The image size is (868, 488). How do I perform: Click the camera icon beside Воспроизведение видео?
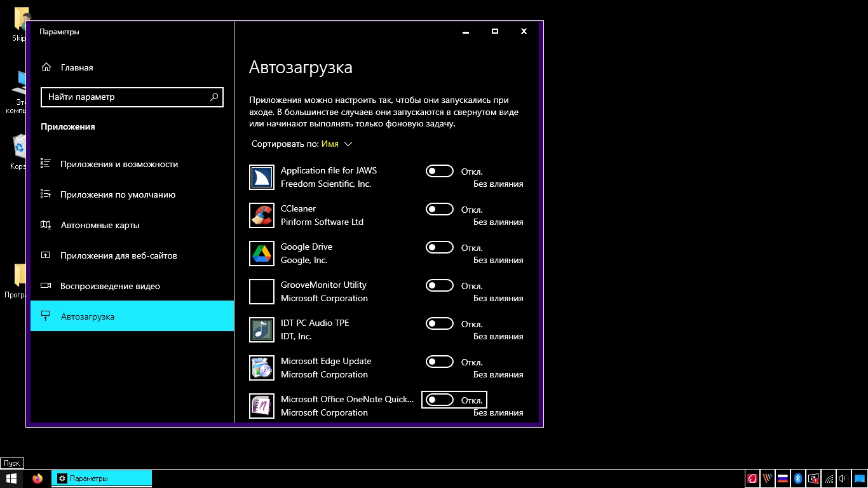[46, 286]
